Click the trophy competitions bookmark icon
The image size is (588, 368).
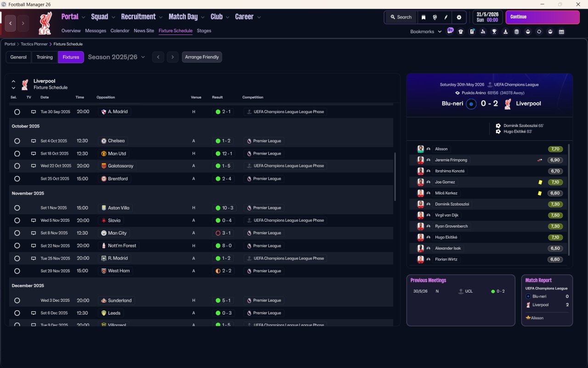tap(494, 32)
